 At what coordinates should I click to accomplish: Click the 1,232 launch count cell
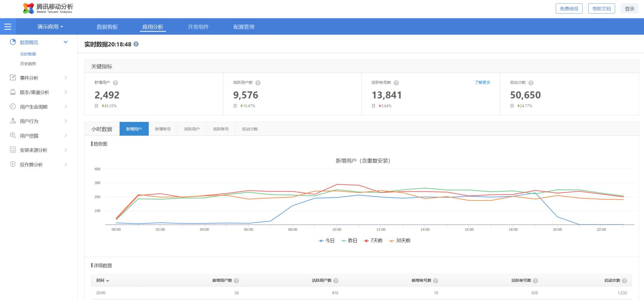(x=622, y=293)
